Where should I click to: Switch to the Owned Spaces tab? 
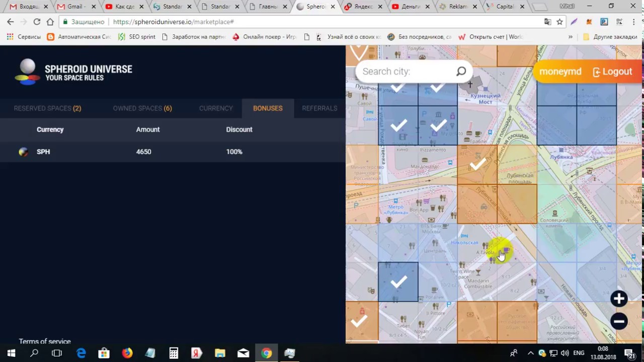point(142,108)
